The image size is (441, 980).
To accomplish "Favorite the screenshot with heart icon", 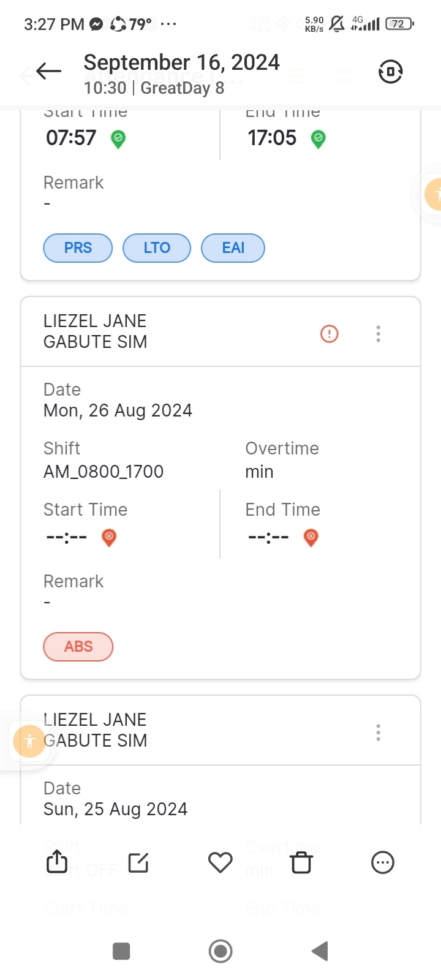I will [x=221, y=862].
